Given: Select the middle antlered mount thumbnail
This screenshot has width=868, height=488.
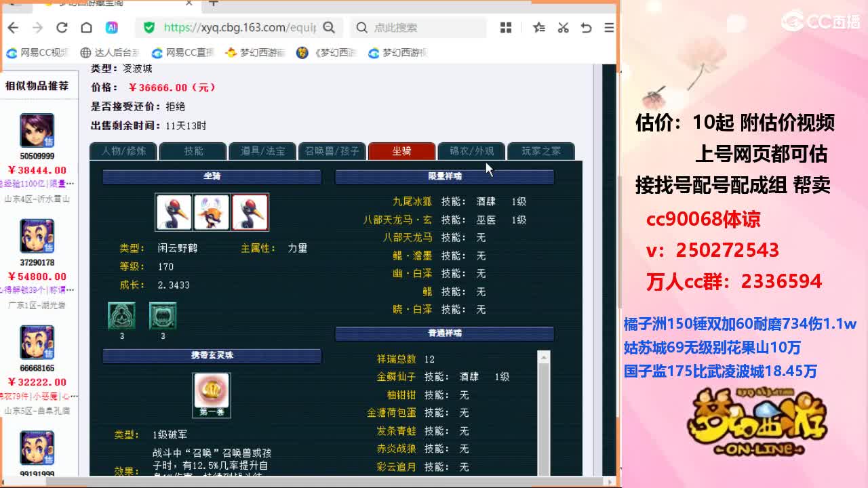Looking at the screenshot, I should pyautogui.click(x=212, y=212).
